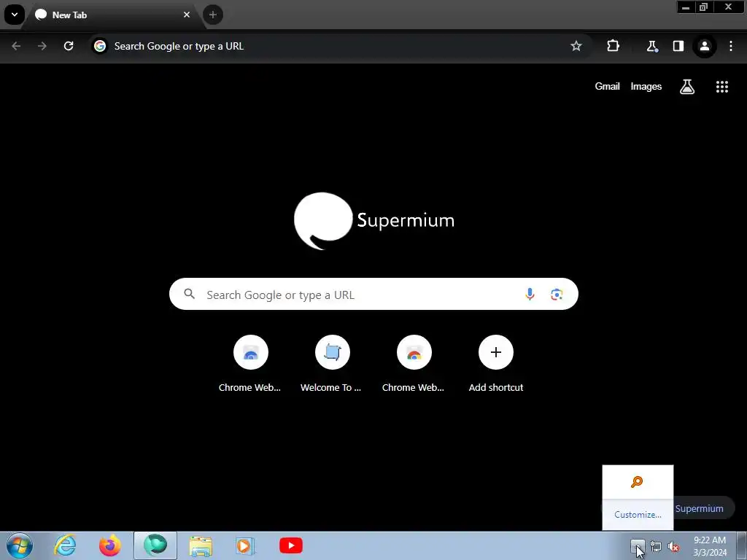
Task: Click the center search box
Action: [x=373, y=295]
